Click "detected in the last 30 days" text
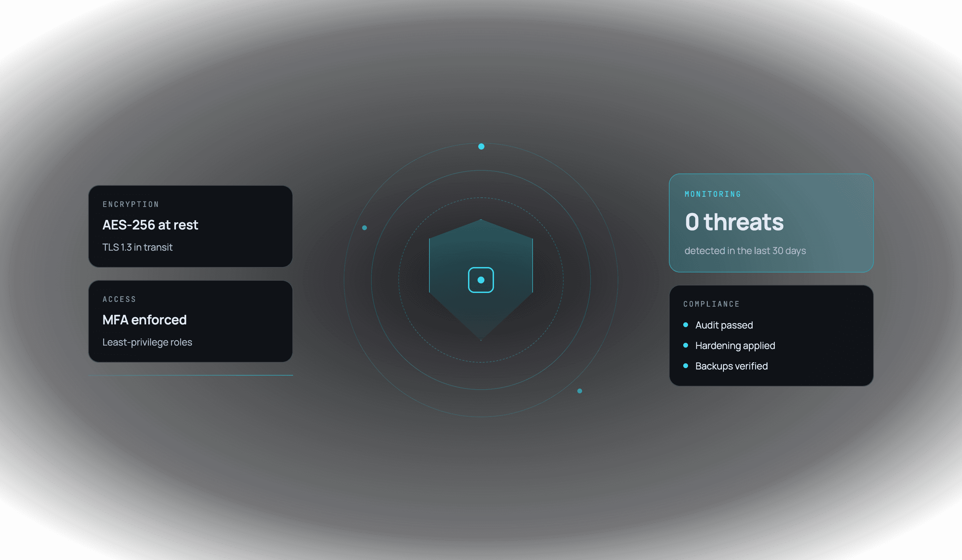Viewport: 962px width, 560px height. [745, 251]
